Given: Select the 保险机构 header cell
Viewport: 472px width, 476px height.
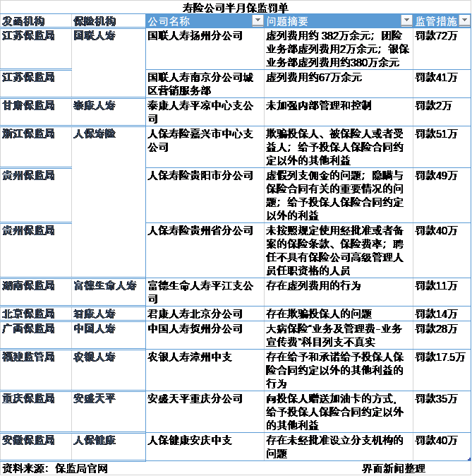Looking at the screenshot, I should pos(109,21).
